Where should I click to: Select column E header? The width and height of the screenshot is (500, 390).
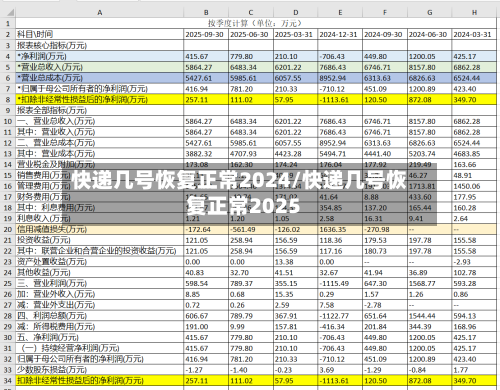tap(340, 12)
